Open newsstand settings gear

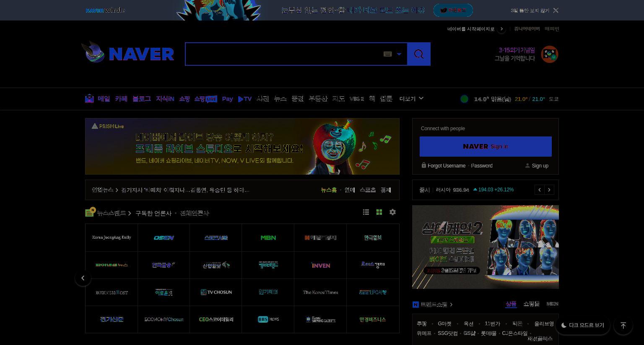point(392,212)
